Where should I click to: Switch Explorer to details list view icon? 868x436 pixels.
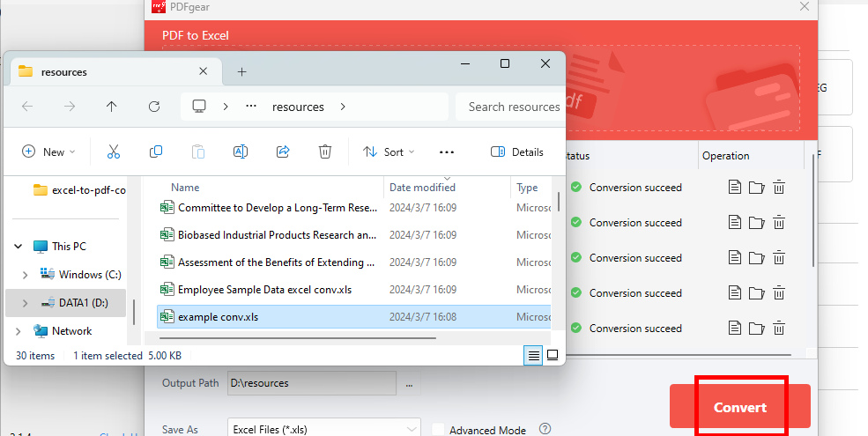[533, 355]
